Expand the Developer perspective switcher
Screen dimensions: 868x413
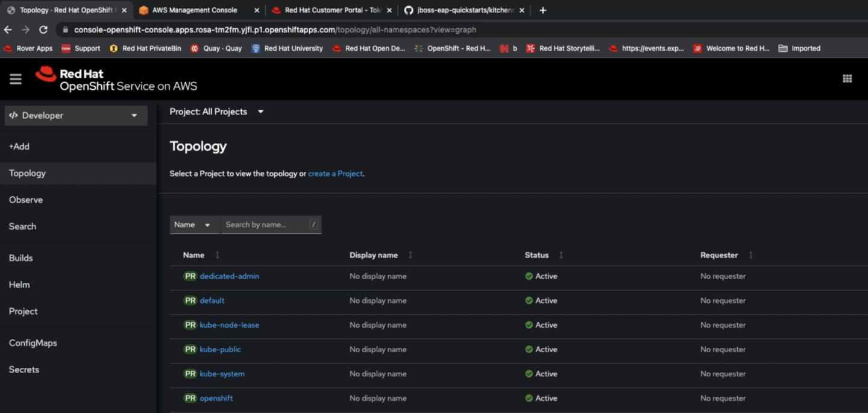(75, 115)
